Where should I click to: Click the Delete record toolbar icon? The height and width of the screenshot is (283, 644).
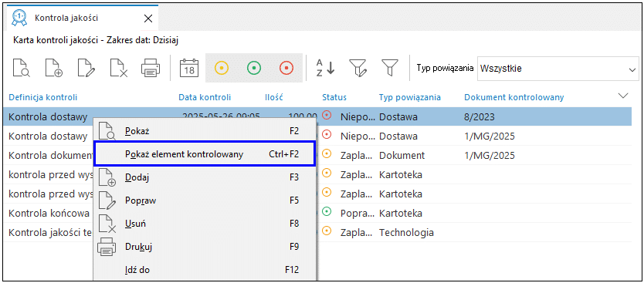point(119,69)
